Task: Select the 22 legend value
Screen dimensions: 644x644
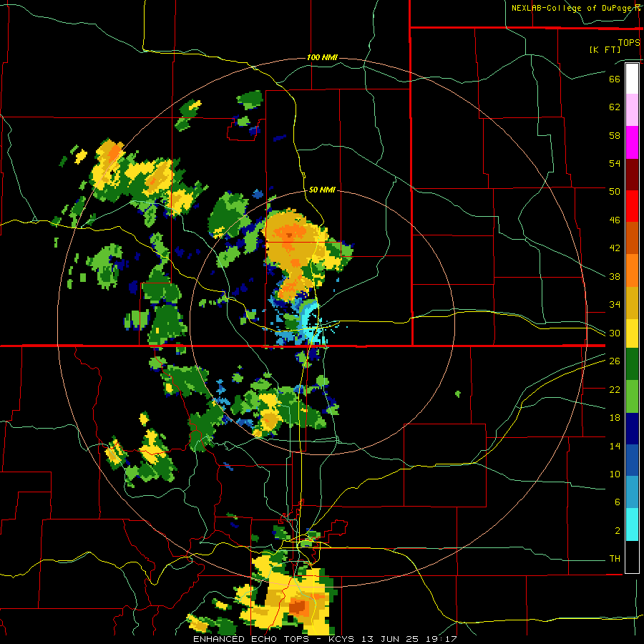Action: [x=615, y=389]
